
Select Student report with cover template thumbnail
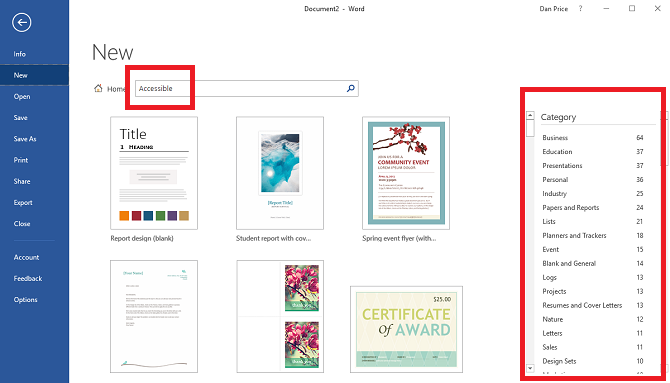click(280, 173)
